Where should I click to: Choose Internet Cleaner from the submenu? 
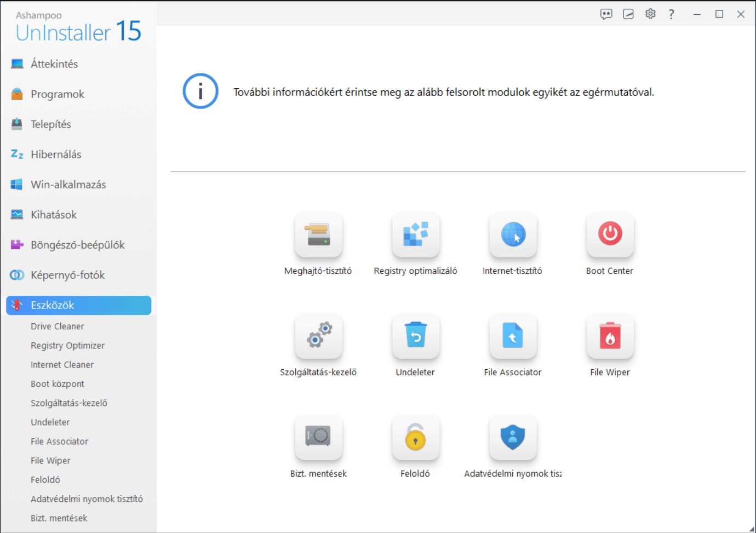62,365
